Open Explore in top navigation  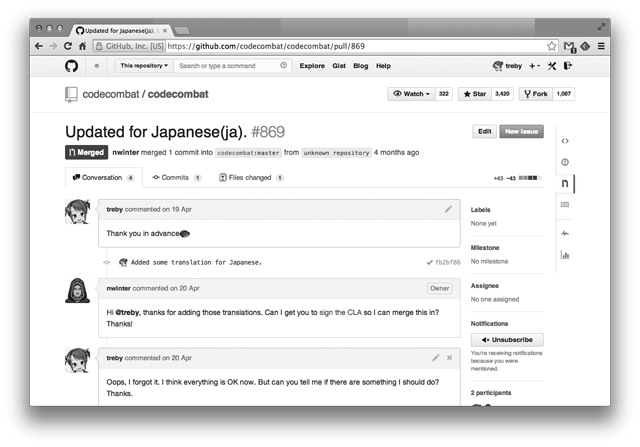[x=312, y=66]
